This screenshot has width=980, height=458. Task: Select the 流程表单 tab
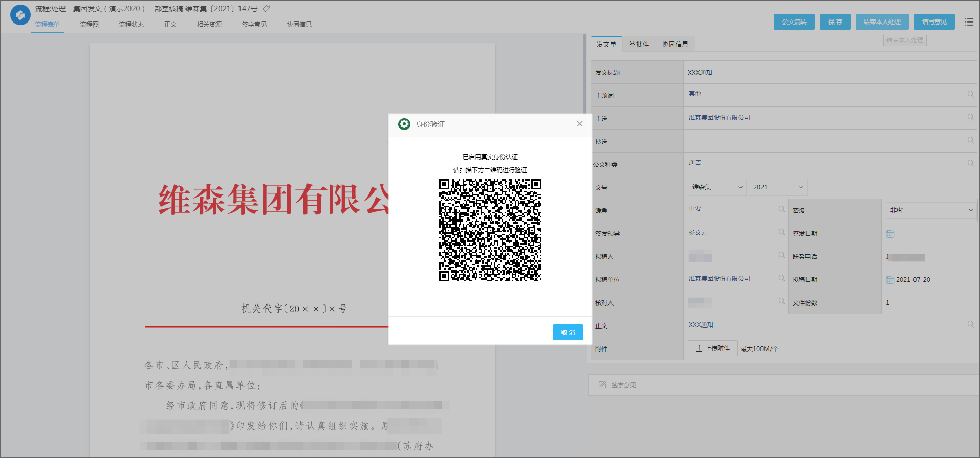click(47, 25)
